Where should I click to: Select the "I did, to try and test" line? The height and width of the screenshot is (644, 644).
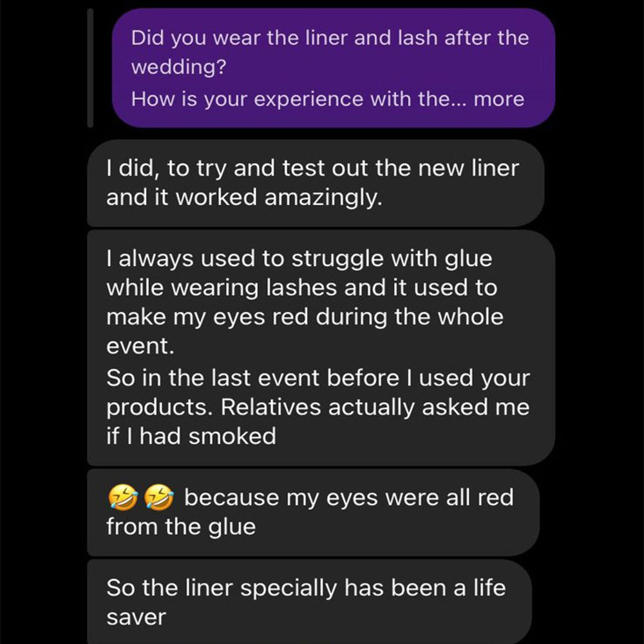[312, 169]
